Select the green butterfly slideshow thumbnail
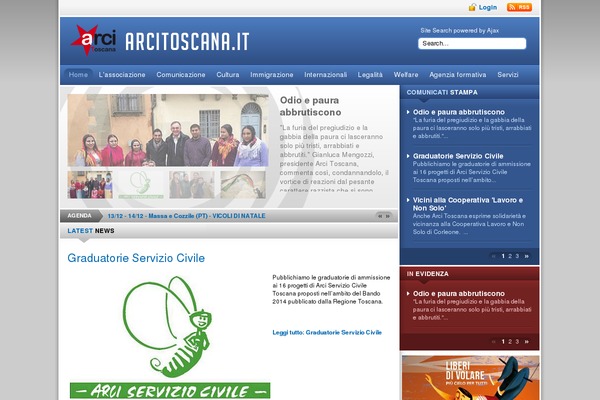 point(141,184)
